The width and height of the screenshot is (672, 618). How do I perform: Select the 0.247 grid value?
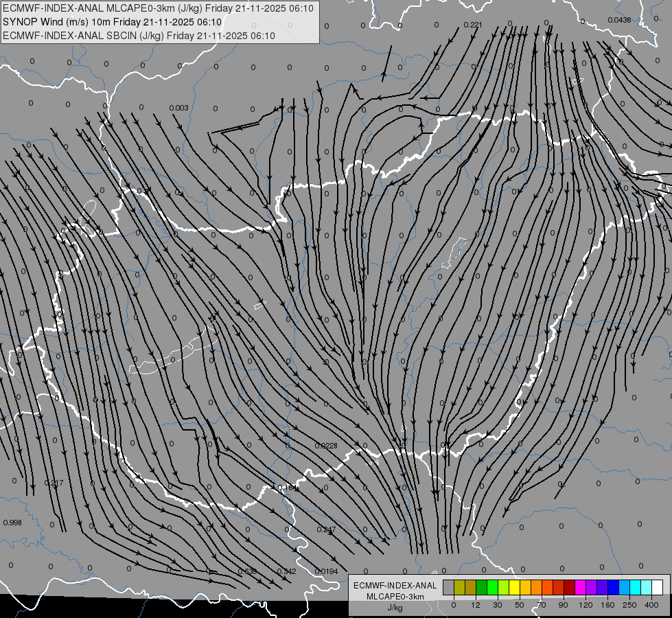(326, 529)
